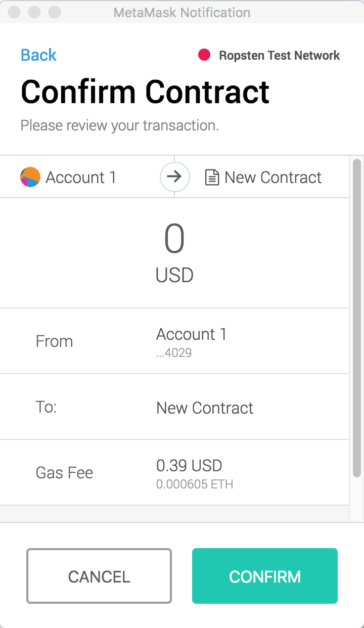Confirm the contract transaction
This screenshot has width=364, height=628.
[x=265, y=576]
